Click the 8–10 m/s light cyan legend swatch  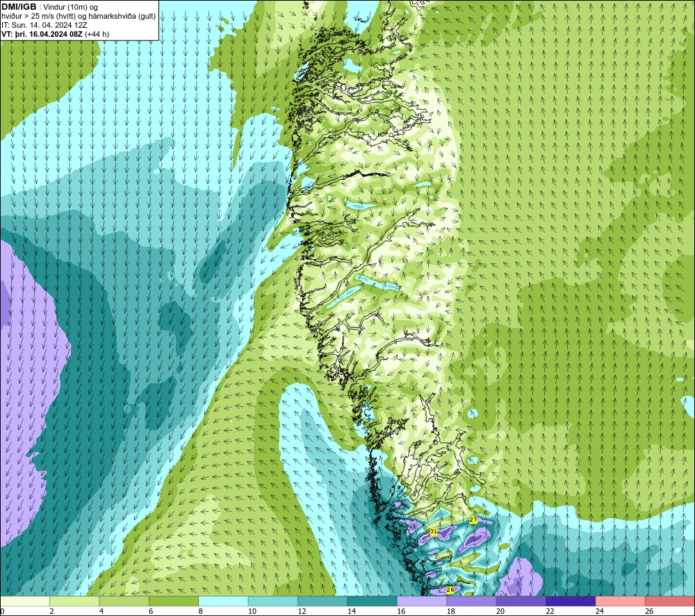[223, 601]
